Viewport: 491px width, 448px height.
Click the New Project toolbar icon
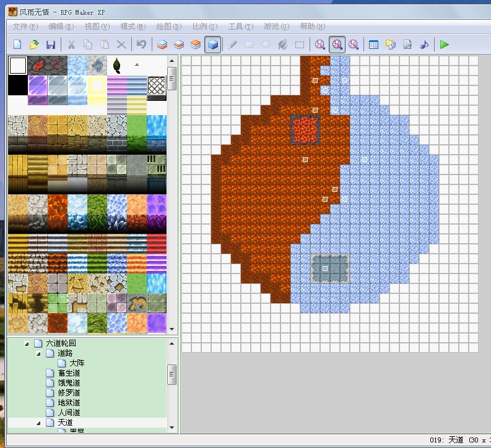point(17,45)
